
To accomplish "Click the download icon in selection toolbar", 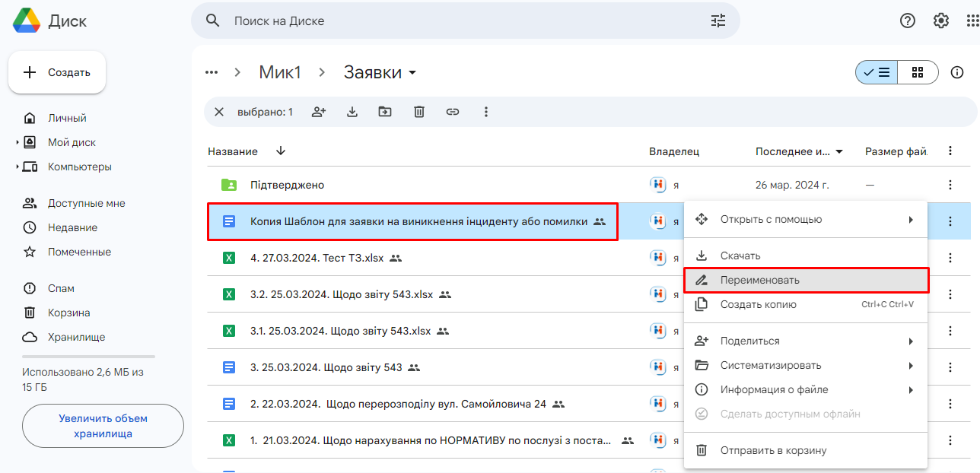I will (x=352, y=112).
